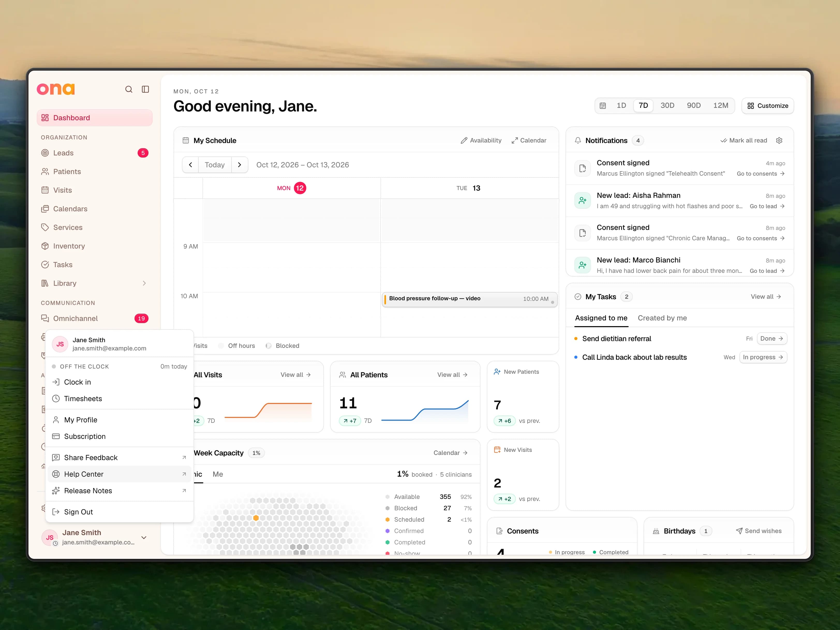Click the JS avatar in popup menu header

pos(60,344)
